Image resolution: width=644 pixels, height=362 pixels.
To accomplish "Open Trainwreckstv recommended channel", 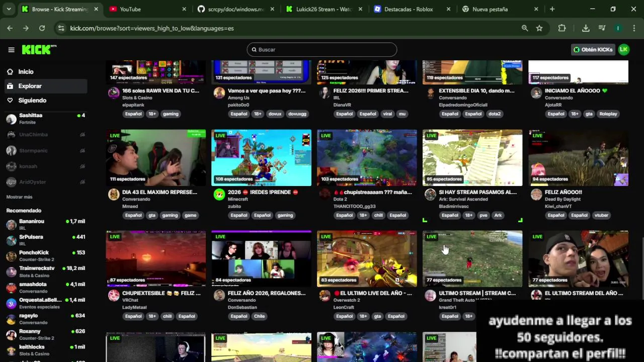I will click(45, 271).
